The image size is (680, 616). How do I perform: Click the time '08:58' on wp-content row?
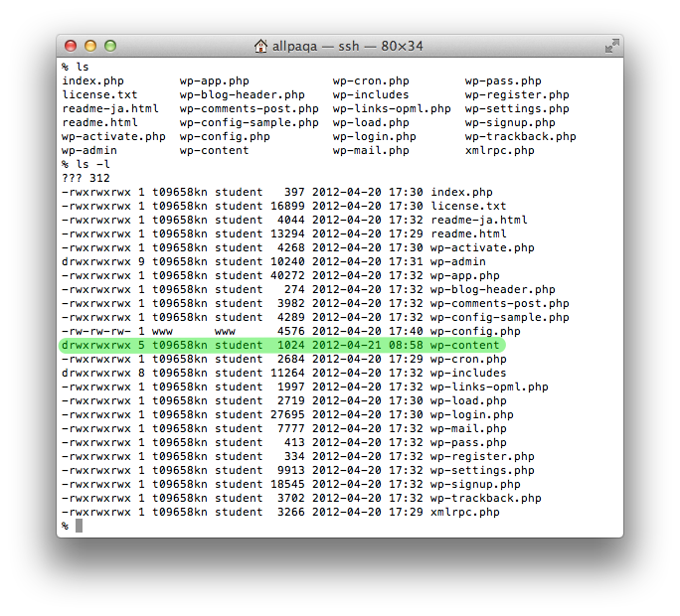tap(406, 345)
